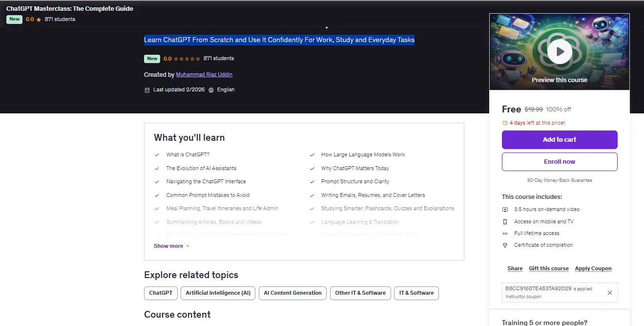
Task: Click Apply Coupon
Action: click(x=593, y=268)
